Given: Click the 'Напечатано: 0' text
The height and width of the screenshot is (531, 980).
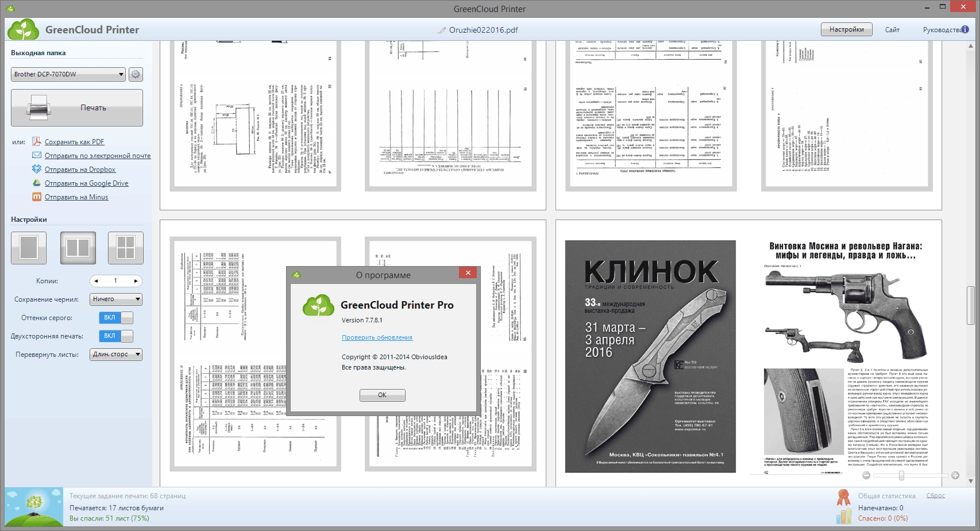Looking at the screenshot, I should pyautogui.click(x=881, y=508).
